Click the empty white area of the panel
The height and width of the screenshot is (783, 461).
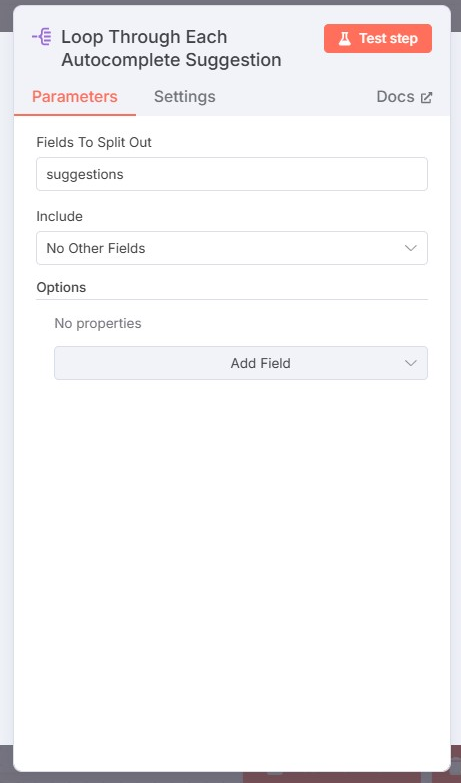(x=232, y=574)
